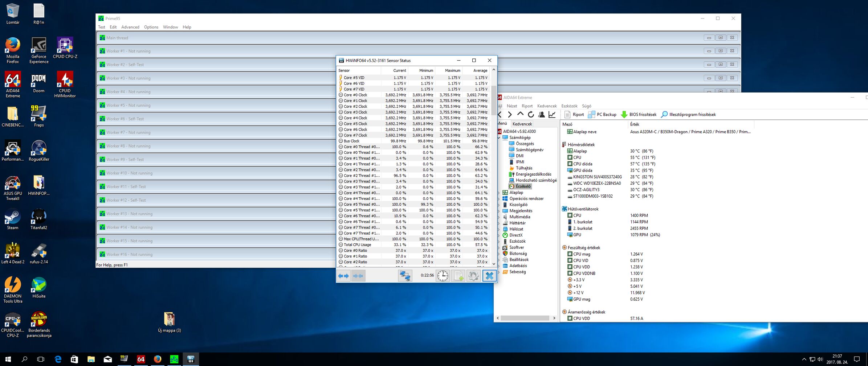Reset HWiNFO elapsed time clock button
Screen dimensions: 868x366
tap(443, 276)
